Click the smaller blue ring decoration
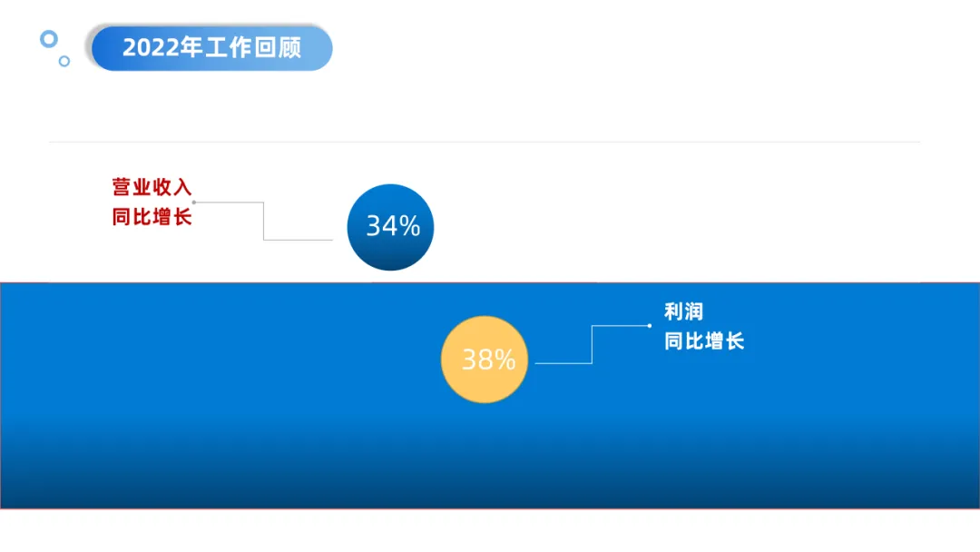The image size is (980, 552). (64, 61)
